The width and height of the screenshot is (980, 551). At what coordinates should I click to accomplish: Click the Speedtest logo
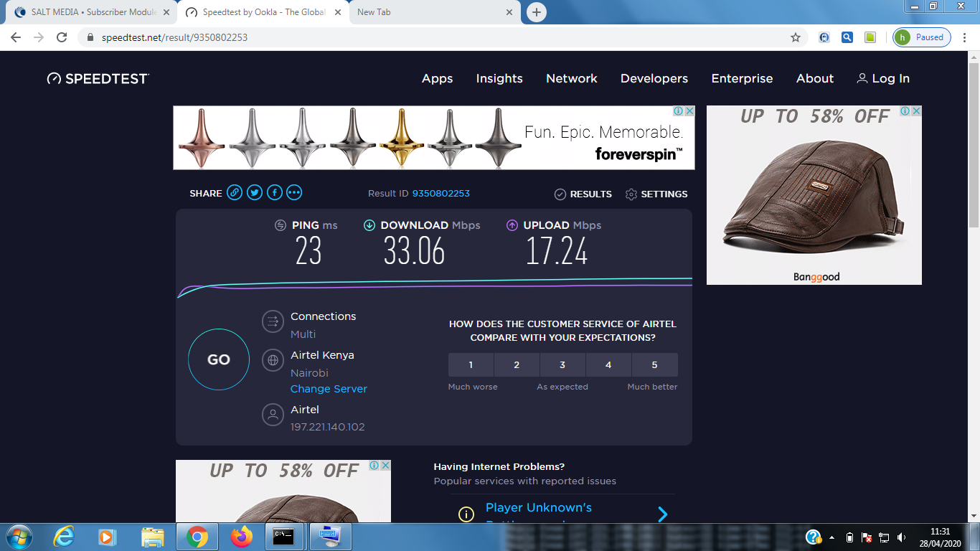pyautogui.click(x=98, y=79)
